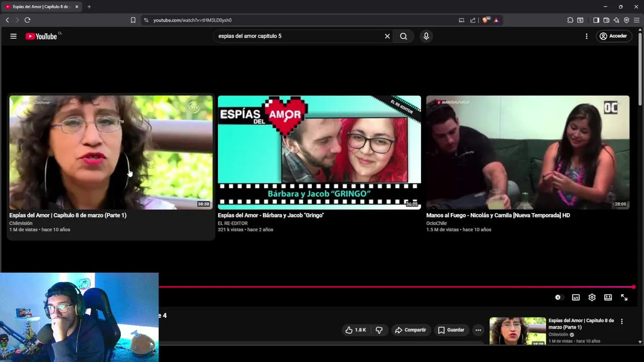
Task: Like the video (1.8 K)
Action: [x=355, y=330]
